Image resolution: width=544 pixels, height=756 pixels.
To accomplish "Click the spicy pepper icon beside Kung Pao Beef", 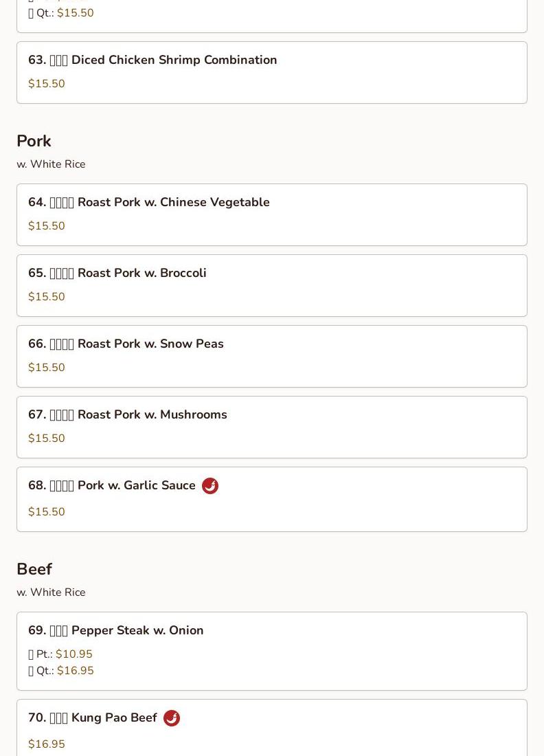I will (x=172, y=718).
